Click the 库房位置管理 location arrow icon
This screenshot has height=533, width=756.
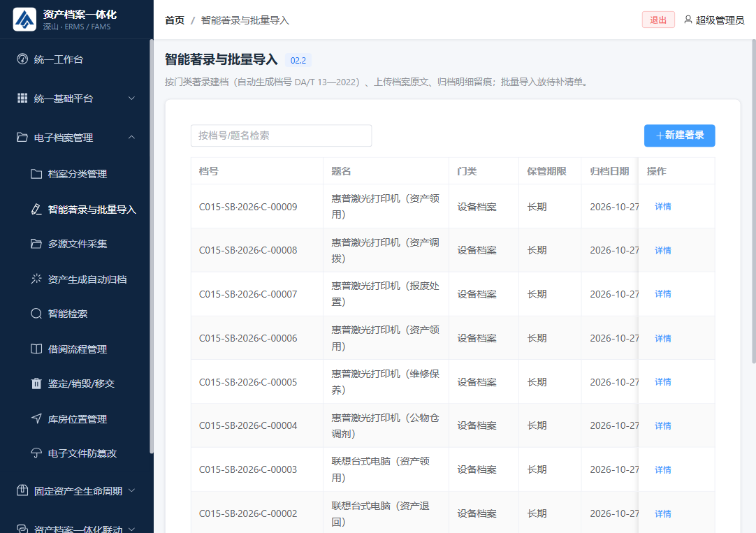coord(36,418)
